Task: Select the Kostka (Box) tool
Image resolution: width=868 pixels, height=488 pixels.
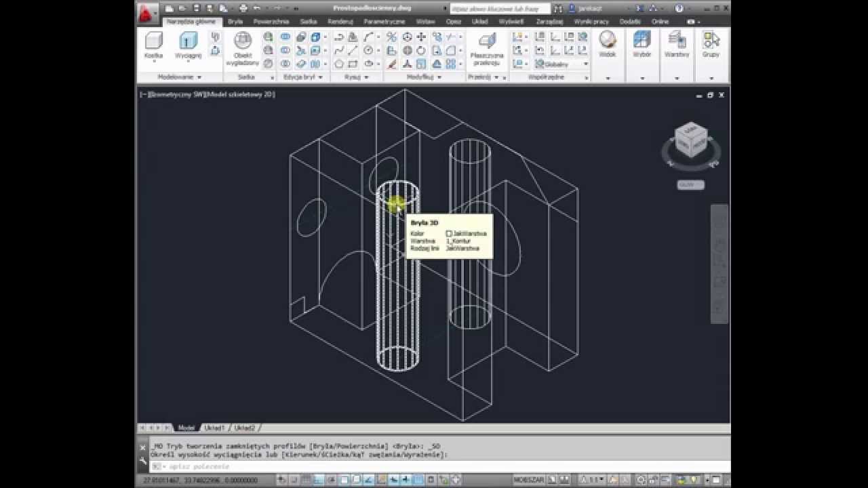Action: [154, 45]
